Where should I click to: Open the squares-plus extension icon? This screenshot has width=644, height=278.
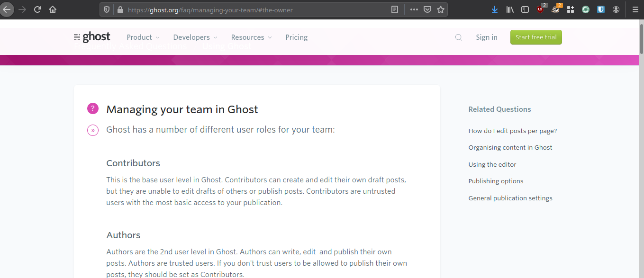[571, 9]
